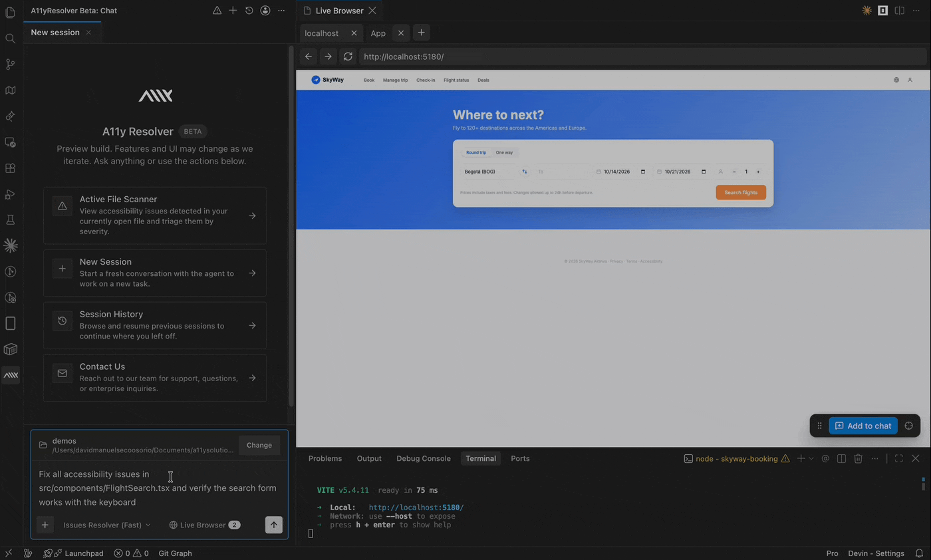931x560 pixels.
Task: Decrease passenger count with the minus stepper
Action: pos(734,172)
